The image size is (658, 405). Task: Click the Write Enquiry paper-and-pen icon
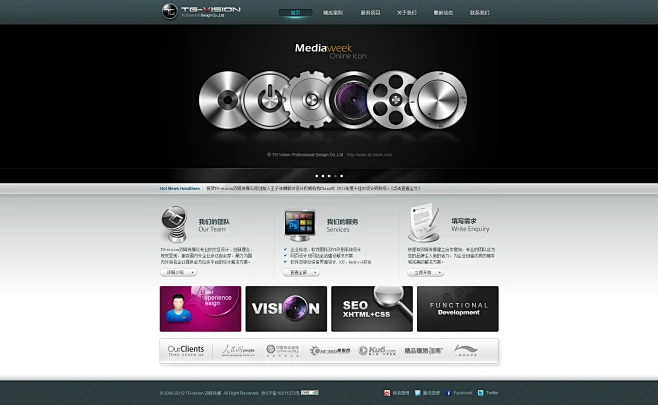coord(423,219)
